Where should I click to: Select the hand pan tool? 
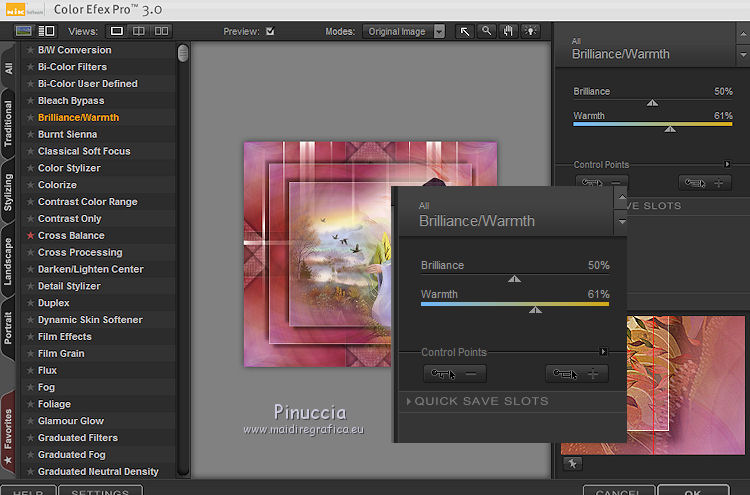pos(508,32)
